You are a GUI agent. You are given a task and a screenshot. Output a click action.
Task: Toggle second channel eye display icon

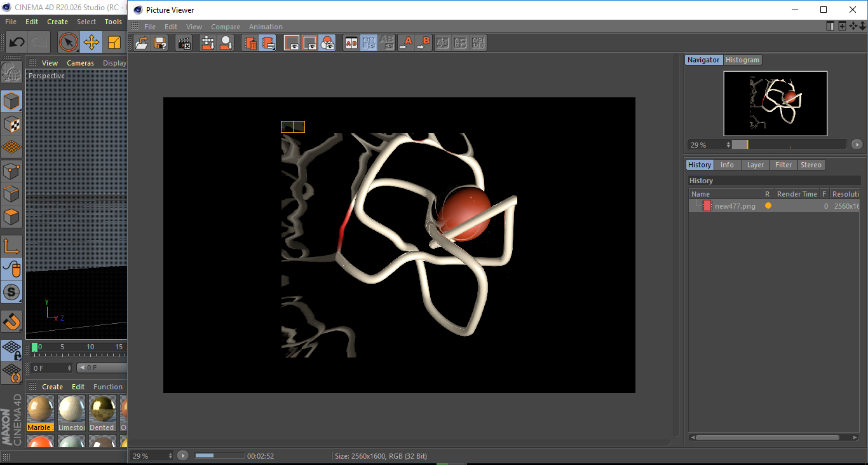tap(309, 43)
